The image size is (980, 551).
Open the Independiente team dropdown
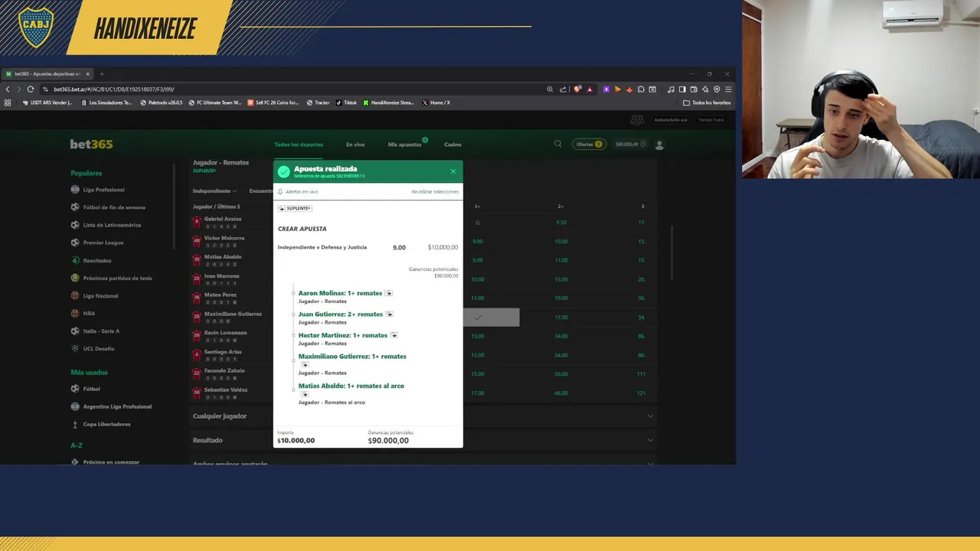[215, 191]
